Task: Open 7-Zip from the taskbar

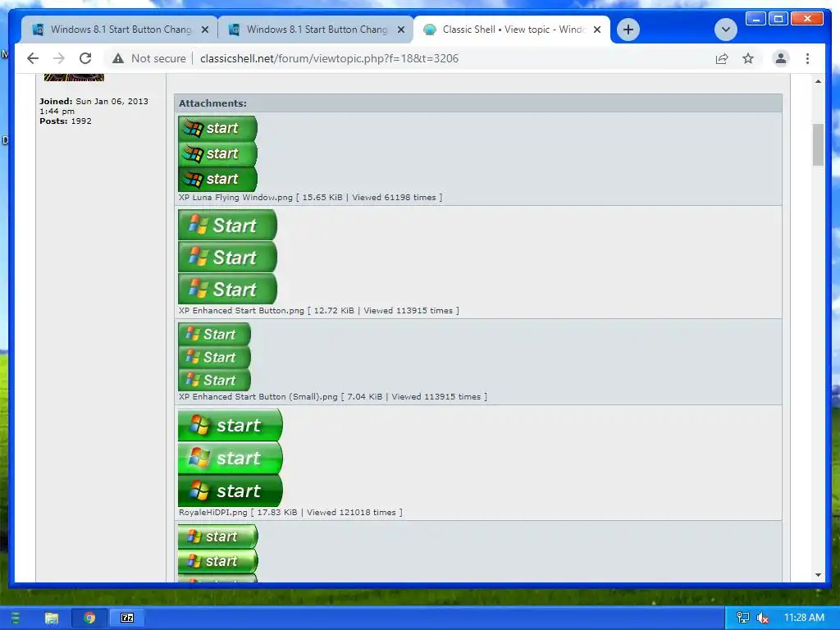Action: [127, 618]
